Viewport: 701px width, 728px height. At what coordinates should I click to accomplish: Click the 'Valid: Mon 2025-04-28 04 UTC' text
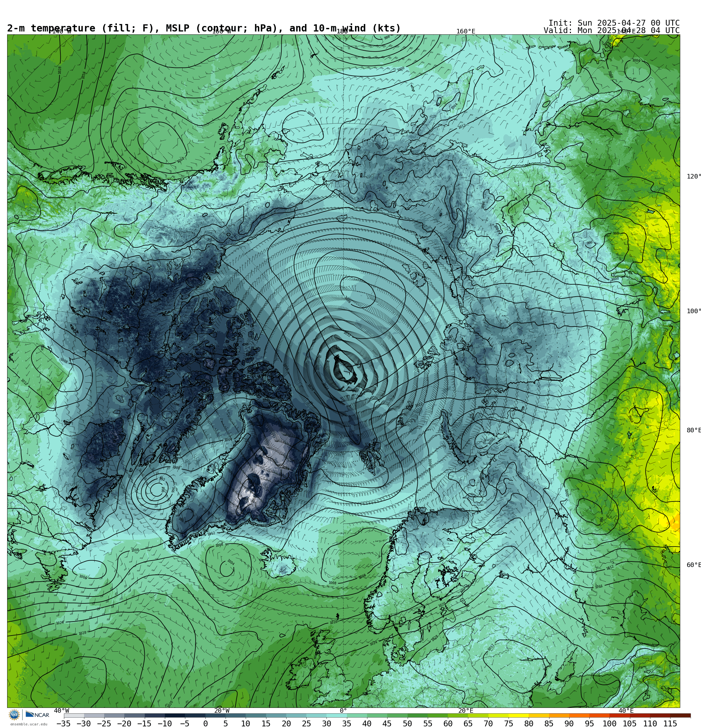point(611,31)
